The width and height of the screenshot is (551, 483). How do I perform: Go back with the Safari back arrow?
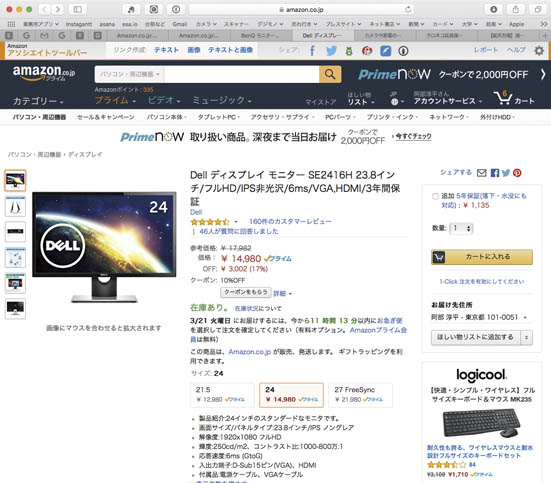coord(44,9)
